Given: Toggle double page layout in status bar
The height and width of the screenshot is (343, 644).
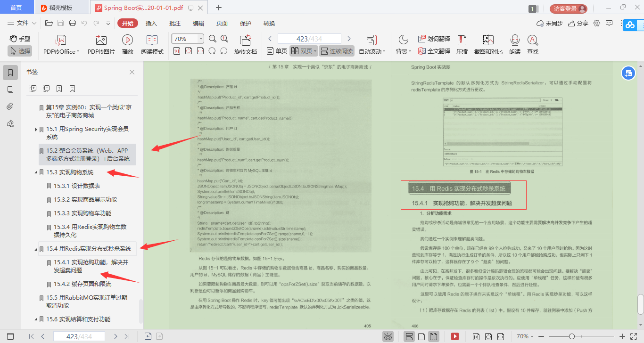Looking at the screenshot, I should (434, 336).
